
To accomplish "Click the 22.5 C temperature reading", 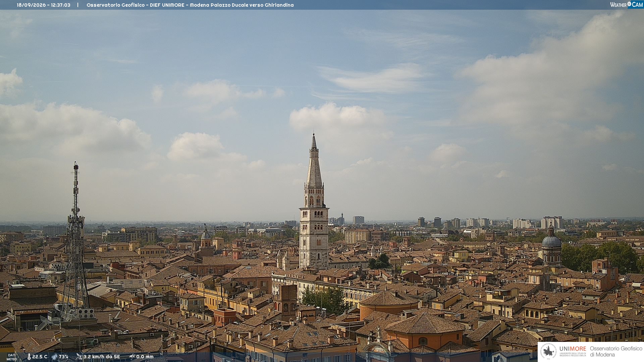I will 40,357.
